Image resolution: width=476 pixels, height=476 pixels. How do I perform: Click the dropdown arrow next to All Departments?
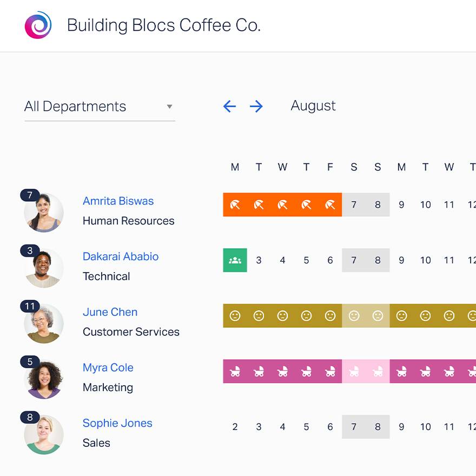(170, 107)
